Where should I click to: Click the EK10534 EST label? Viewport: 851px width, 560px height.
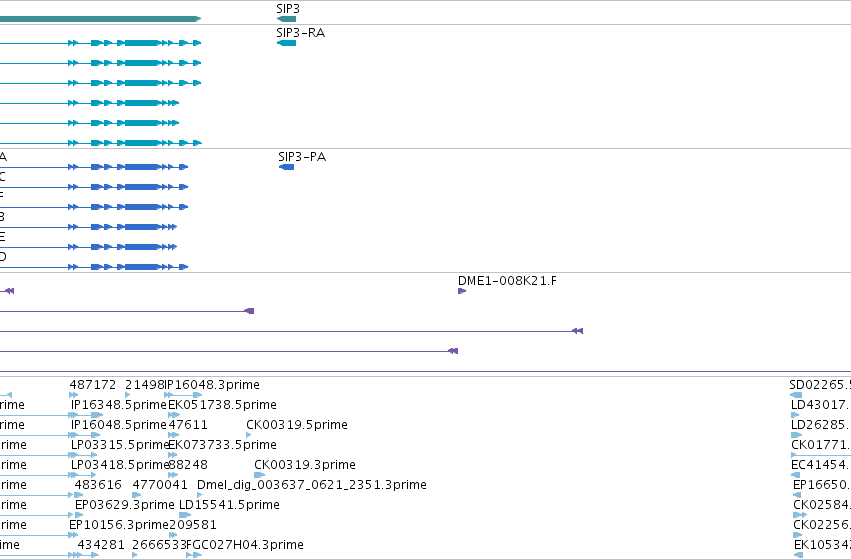point(822,545)
